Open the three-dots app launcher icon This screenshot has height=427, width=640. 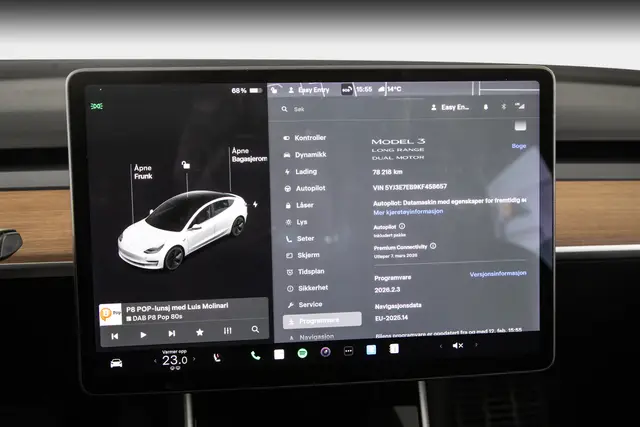[x=348, y=351]
